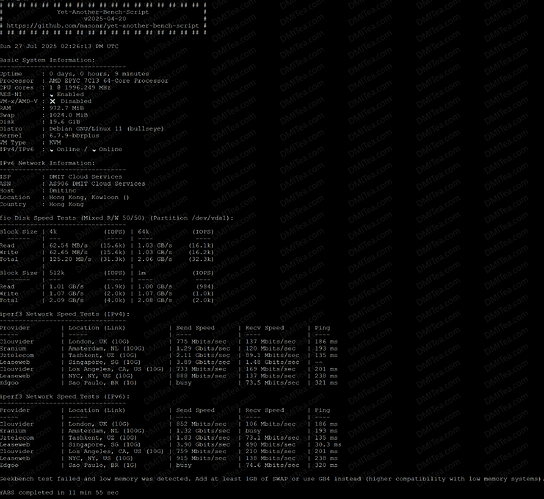Click the X mark beside Disabled for VM-x/AMD-V
Image resolution: width=544 pixels, height=499 pixels.
pyautogui.click(x=52, y=101)
